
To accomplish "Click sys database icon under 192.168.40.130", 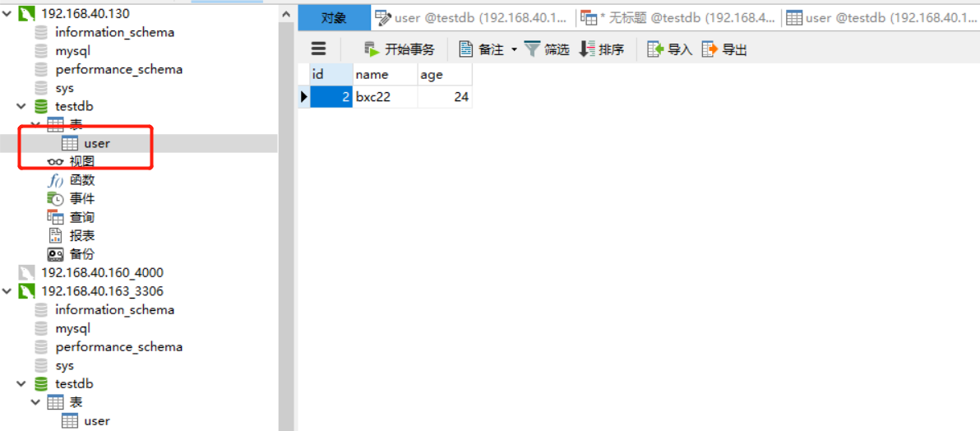I will 41,87.
